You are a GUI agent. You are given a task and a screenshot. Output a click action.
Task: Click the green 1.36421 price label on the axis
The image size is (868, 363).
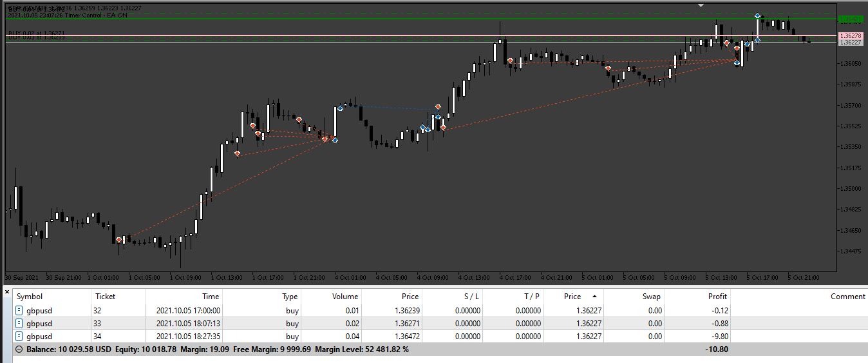pyautogui.click(x=851, y=19)
